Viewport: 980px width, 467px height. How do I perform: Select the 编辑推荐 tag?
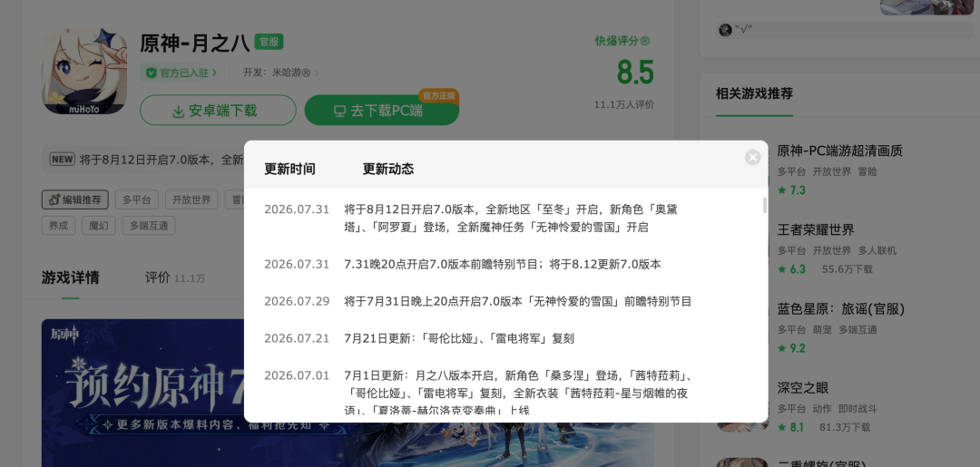click(75, 199)
